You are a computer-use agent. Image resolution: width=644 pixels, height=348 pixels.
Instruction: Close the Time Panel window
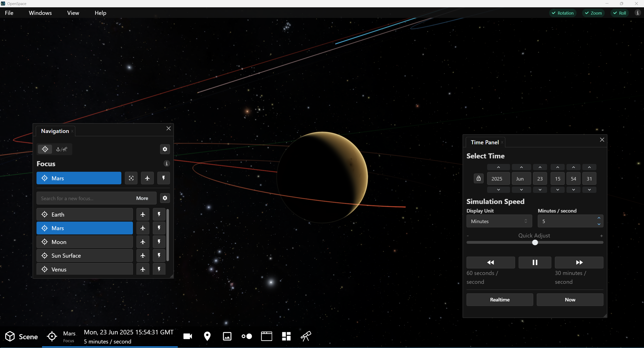click(x=602, y=140)
